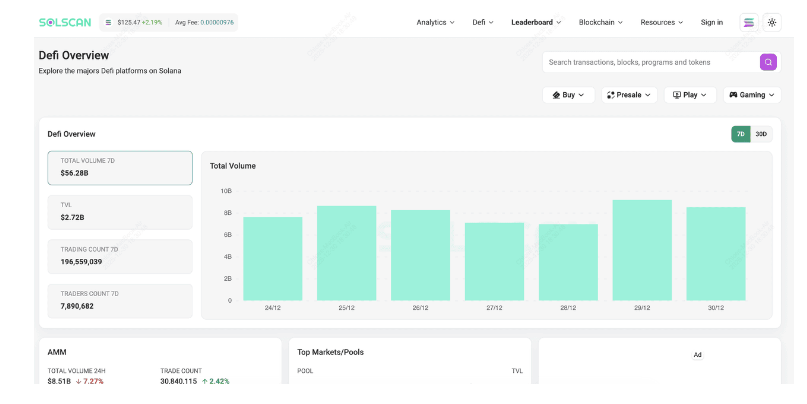The height and width of the screenshot is (404, 807).
Task: Click the Play monitor icon
Action: (x=677, y=95)
